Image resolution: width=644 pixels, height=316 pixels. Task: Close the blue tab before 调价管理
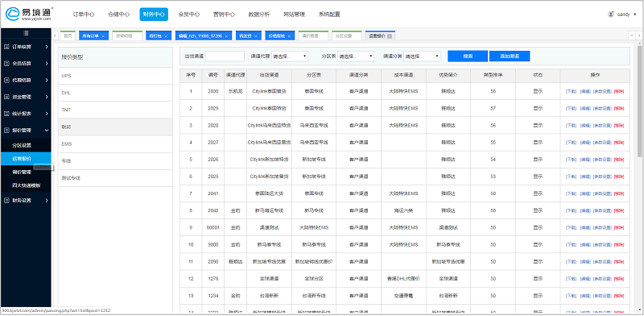pos(289,36)
